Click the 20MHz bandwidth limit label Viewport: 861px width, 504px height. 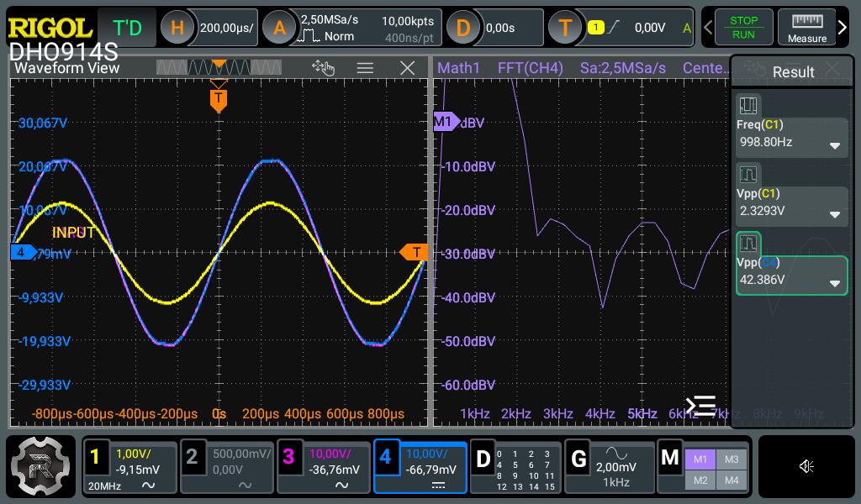point(104,486)
